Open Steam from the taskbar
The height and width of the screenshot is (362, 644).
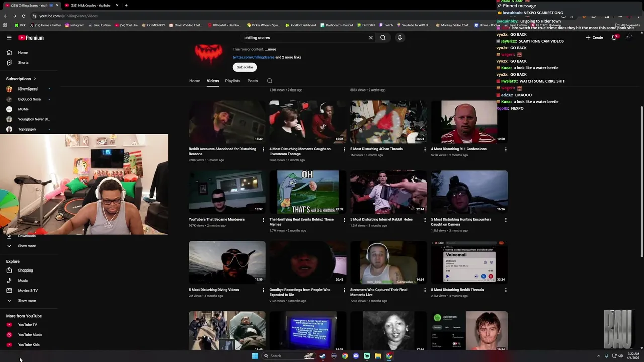(323, 356)
